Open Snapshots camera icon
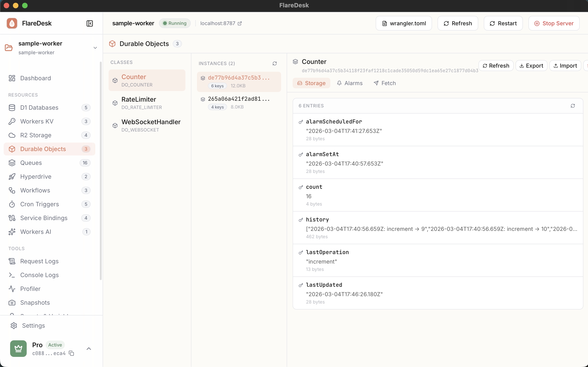 (x=12, y=302)
